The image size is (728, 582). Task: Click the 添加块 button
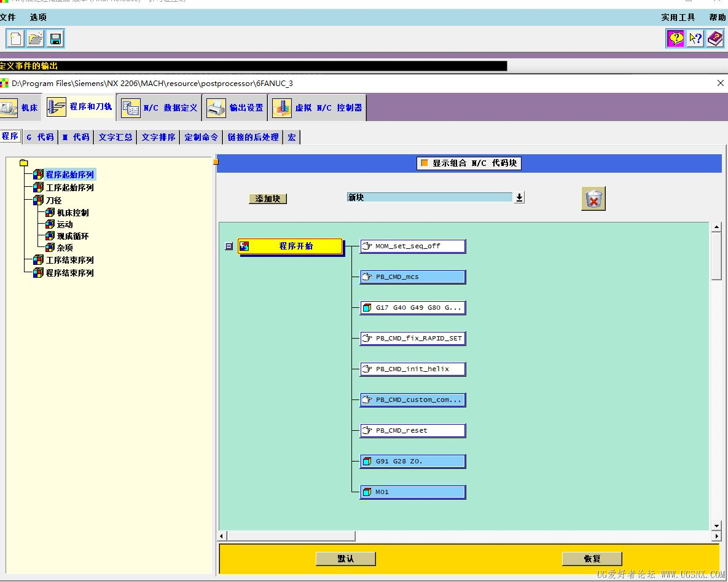(x=268, y=199)
